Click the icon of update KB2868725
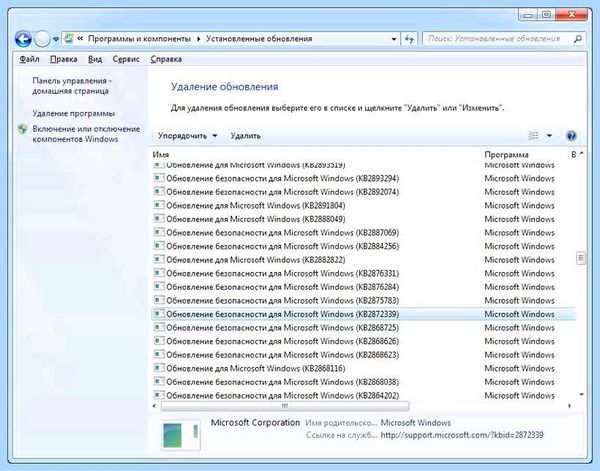600x471 pixels. coord(159,327)
